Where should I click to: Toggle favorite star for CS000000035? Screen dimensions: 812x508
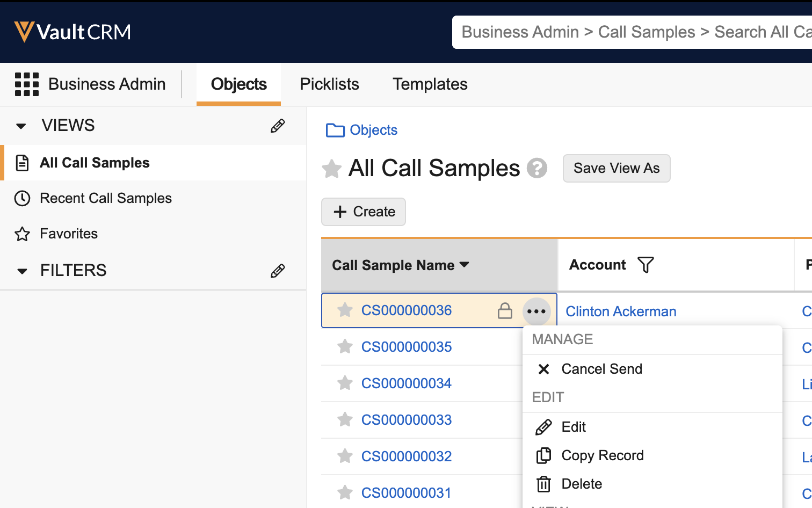[x=345, y=347]
